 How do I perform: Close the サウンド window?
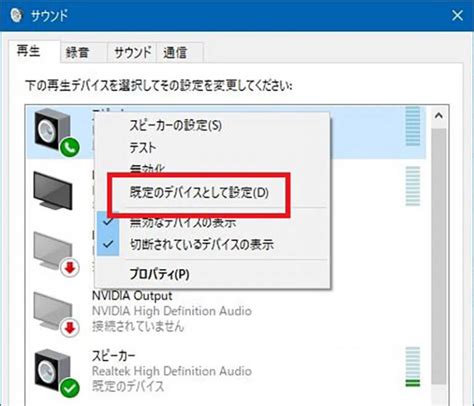(x=457, y=15)
